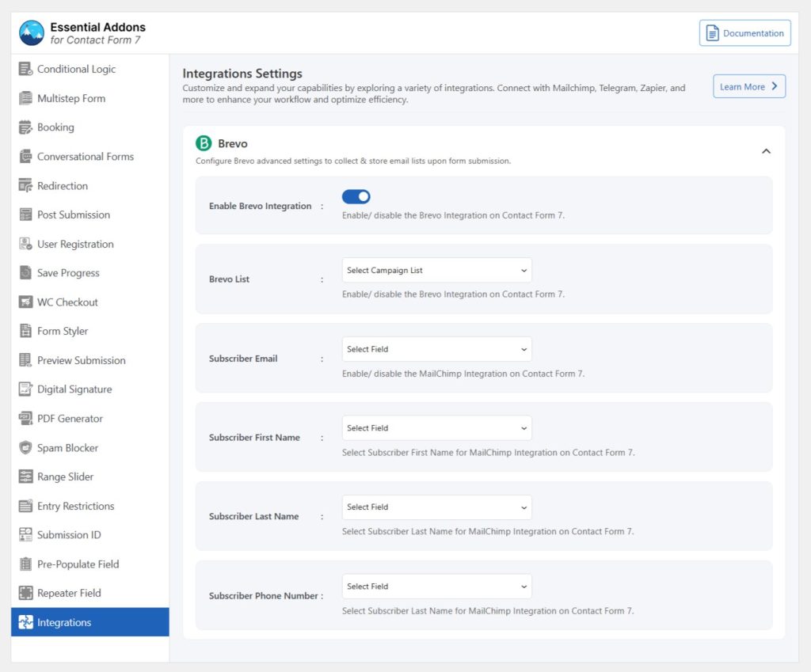Click the Enable Brevo Integration label

coord(260,206)
